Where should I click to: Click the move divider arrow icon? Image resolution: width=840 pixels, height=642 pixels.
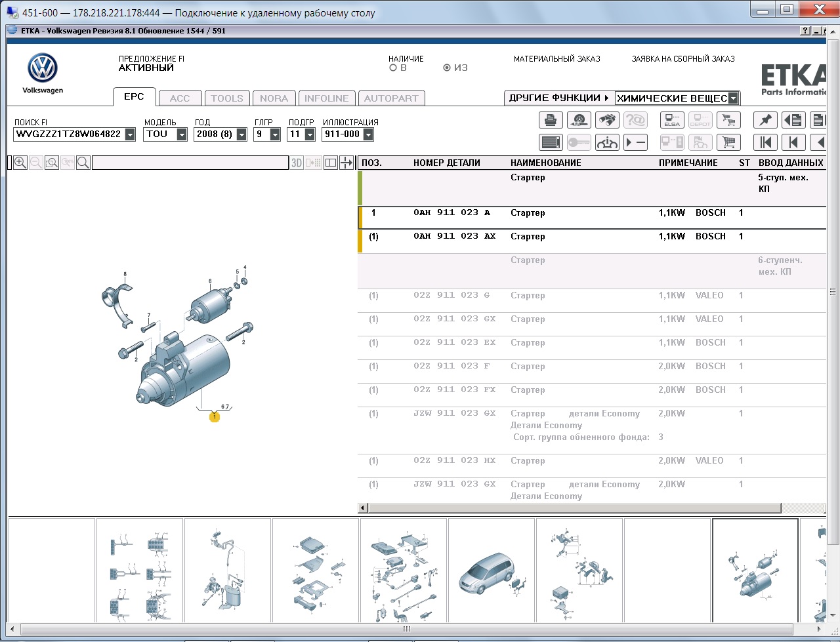pyautogui.click(x=346, y=163)
